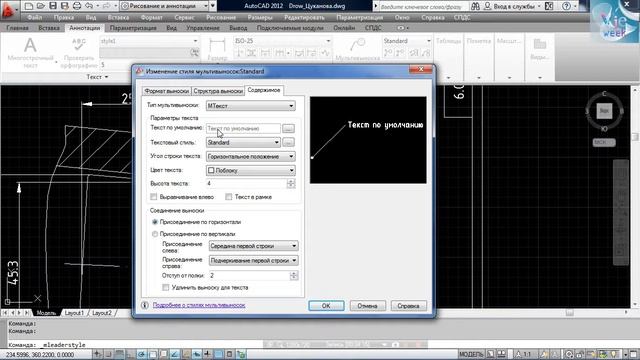The height and width of the screenshot is (360, 640).
Task: Open the Размеры menu
Action: [260, 18]
